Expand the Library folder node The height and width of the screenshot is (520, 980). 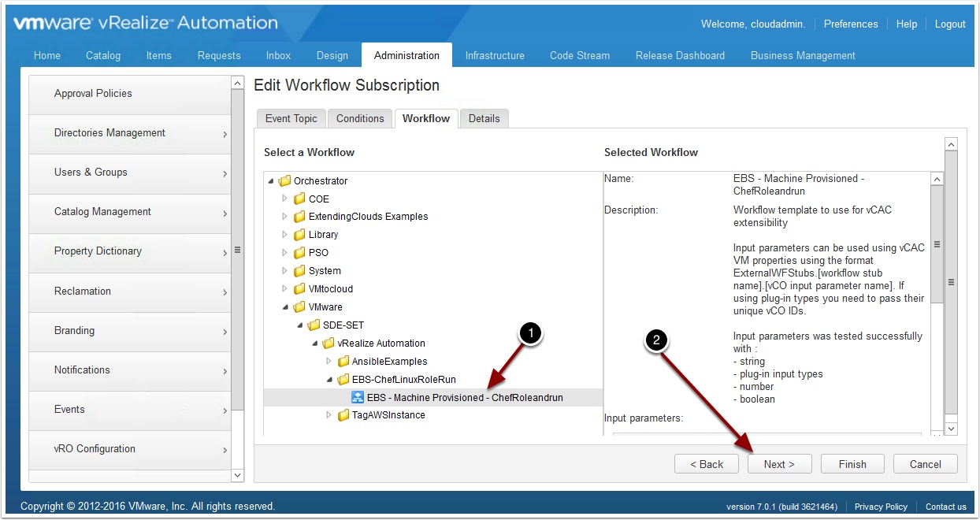(x=285, y=235)
